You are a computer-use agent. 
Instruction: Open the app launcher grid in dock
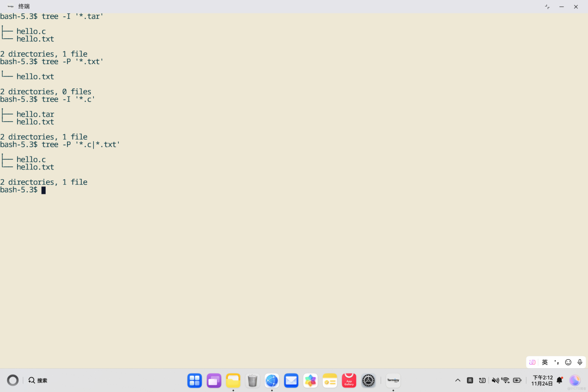pyautogui.click(x=194, y=381)
